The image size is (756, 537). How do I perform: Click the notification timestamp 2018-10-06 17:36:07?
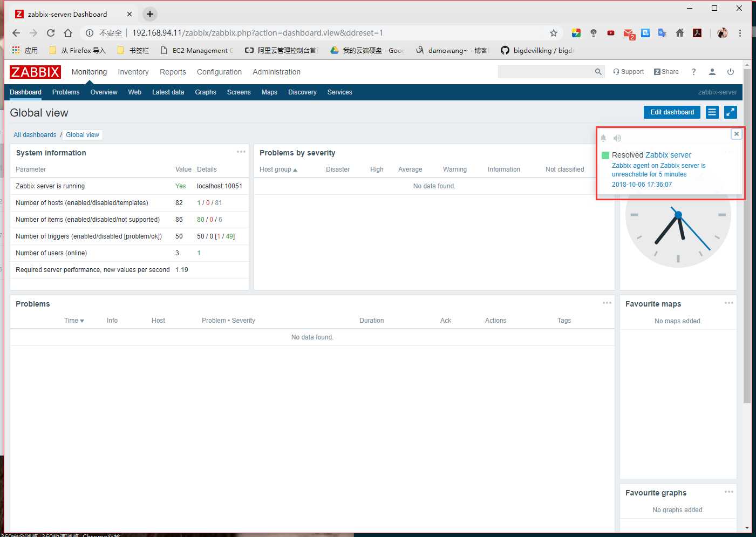pos(642,185)
